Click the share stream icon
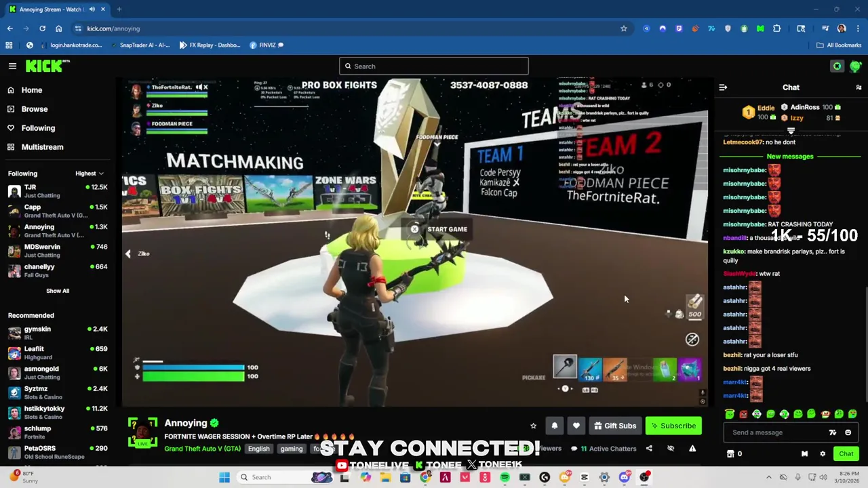This screenshot has width=868, height=488. point(649,448)
